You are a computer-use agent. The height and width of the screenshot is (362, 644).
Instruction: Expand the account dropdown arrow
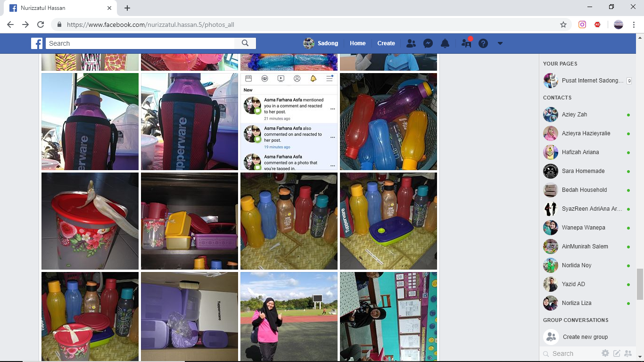(500, 43)
